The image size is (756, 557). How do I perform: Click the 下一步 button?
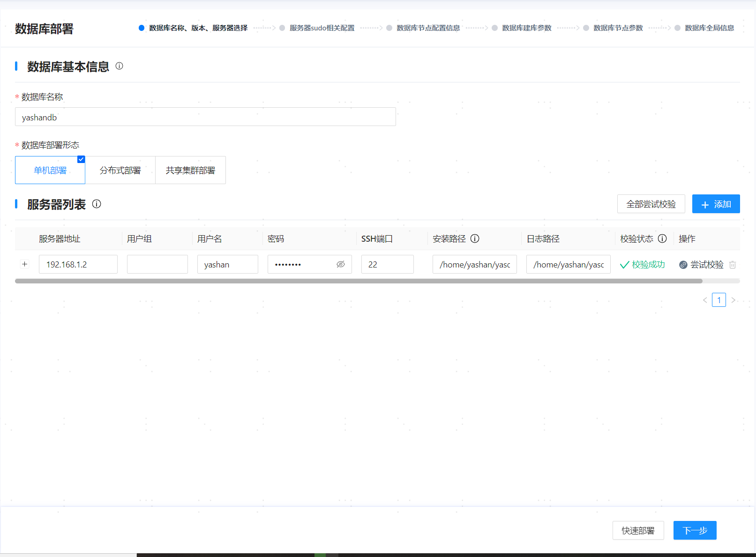point(695,530)
